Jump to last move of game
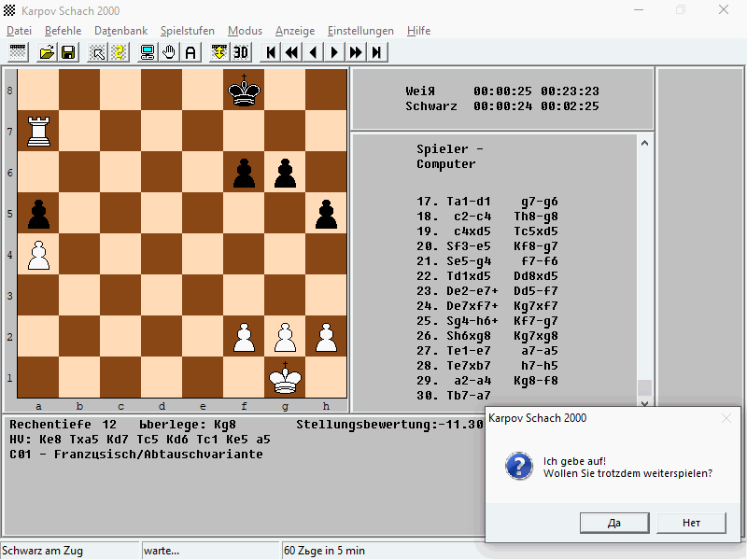The width and height of the screenshot is (747, 560). (x=377, y=52)
